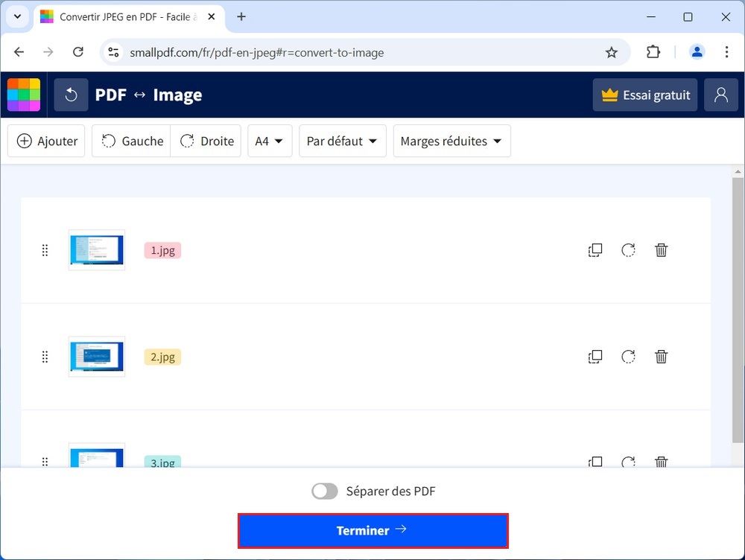Rotate the 2.jpg image
This screenshot has height=560, width=745.
pyautogui.click(x=628, y=357)
